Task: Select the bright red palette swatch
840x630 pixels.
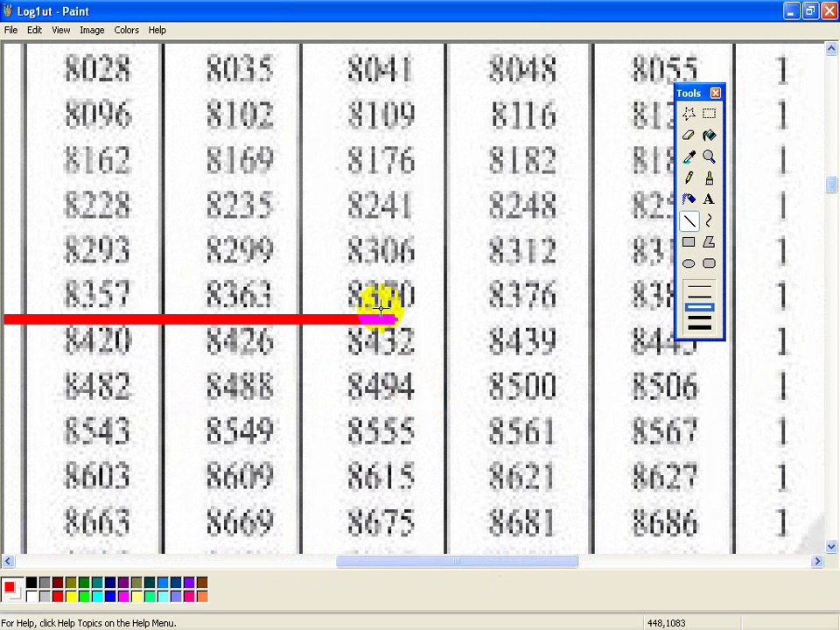Action: pyautogui.click(x=58, y=596)
